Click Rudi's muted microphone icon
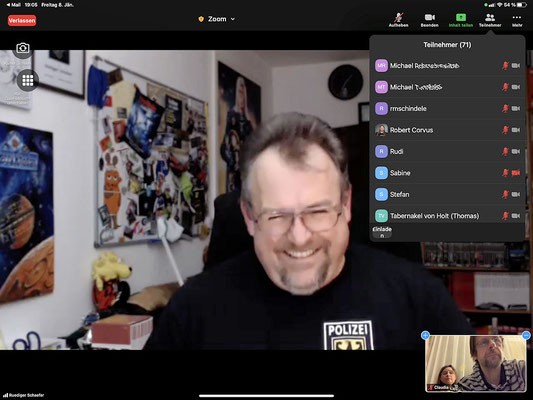 505,151
